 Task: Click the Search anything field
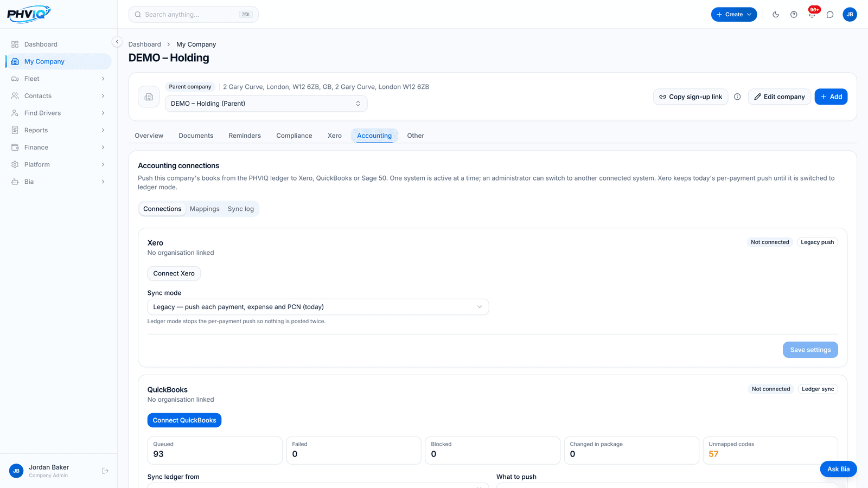click(x=193, y=15)
